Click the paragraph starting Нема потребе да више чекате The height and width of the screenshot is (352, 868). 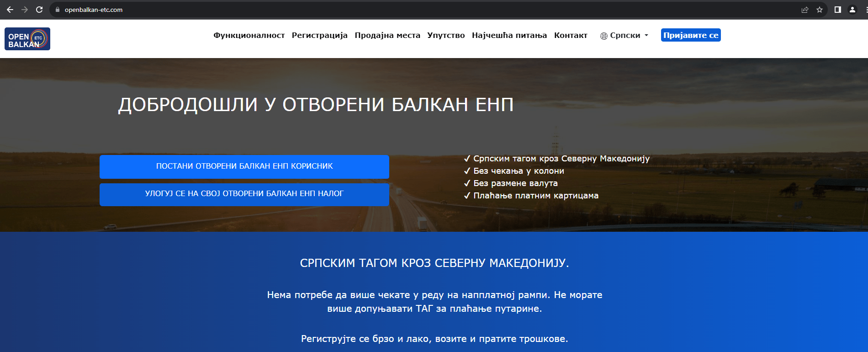coord(434,302)
